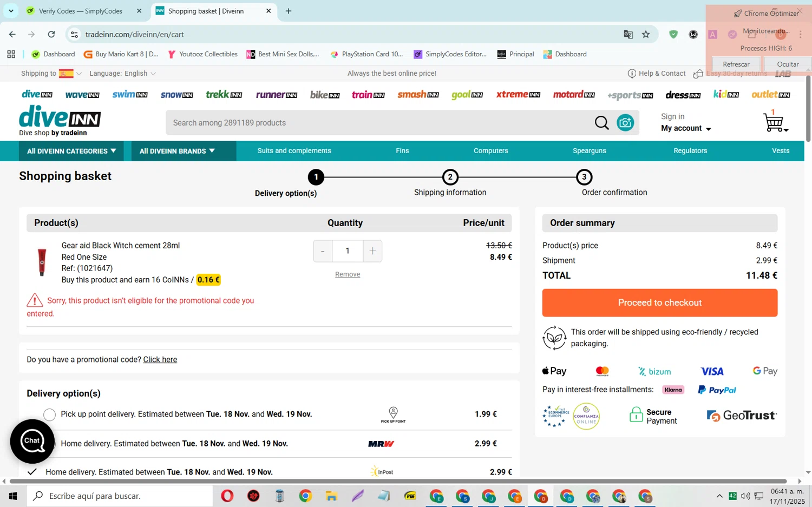812x507 pixels.
Task: Decrease quantity with minus button
Action: coord(323,251)
